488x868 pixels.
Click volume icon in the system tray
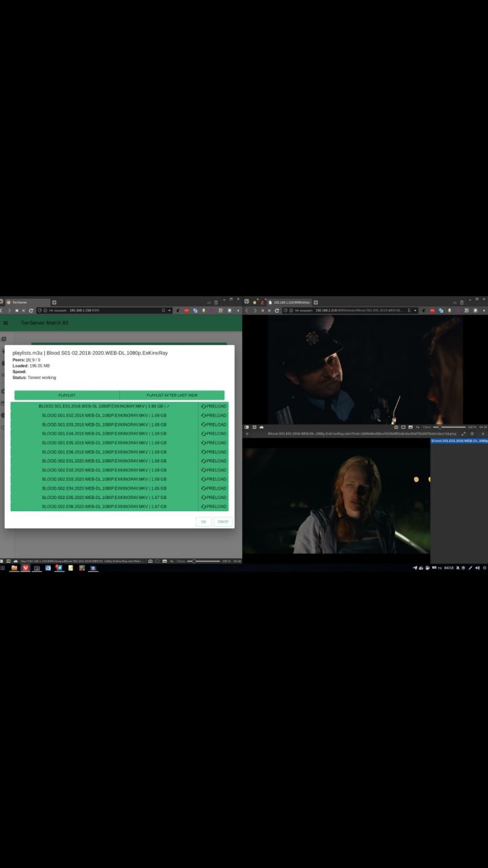477,568
